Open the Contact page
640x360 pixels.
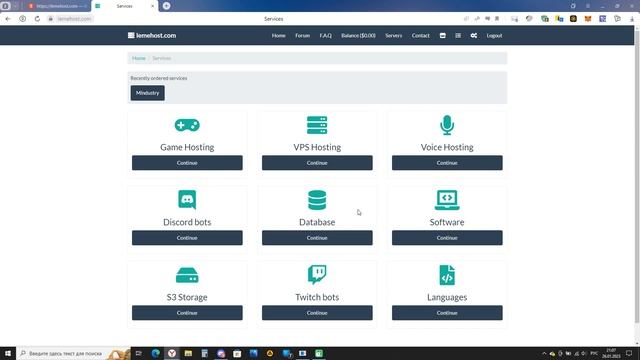point(420,36)
